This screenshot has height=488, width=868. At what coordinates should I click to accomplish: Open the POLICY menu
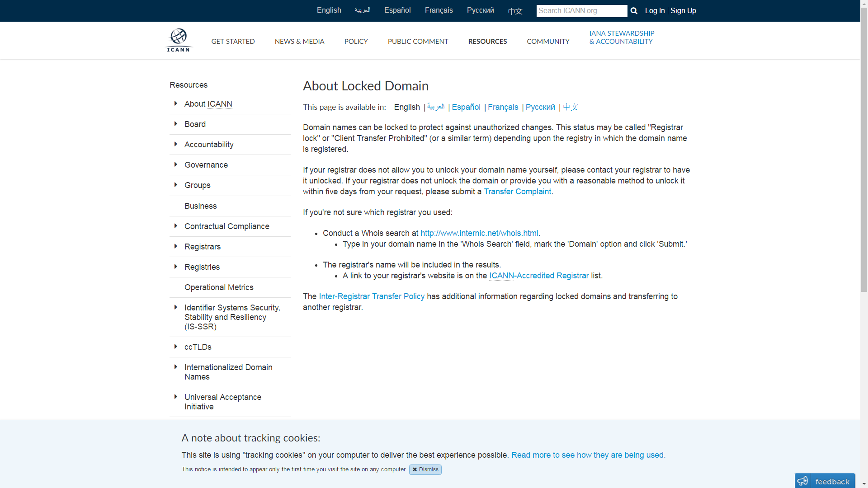point(356,41)
